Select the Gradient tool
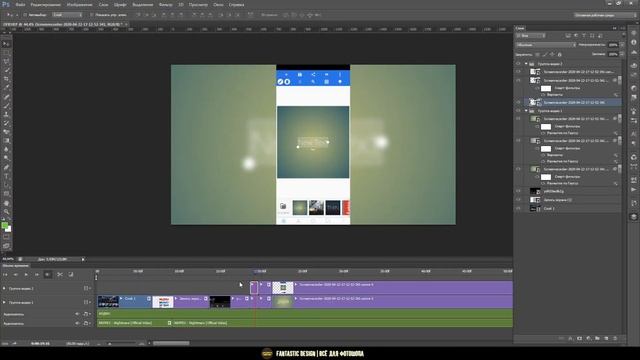The height and width of the screenshot is (360, 640). tap(6, 141)
